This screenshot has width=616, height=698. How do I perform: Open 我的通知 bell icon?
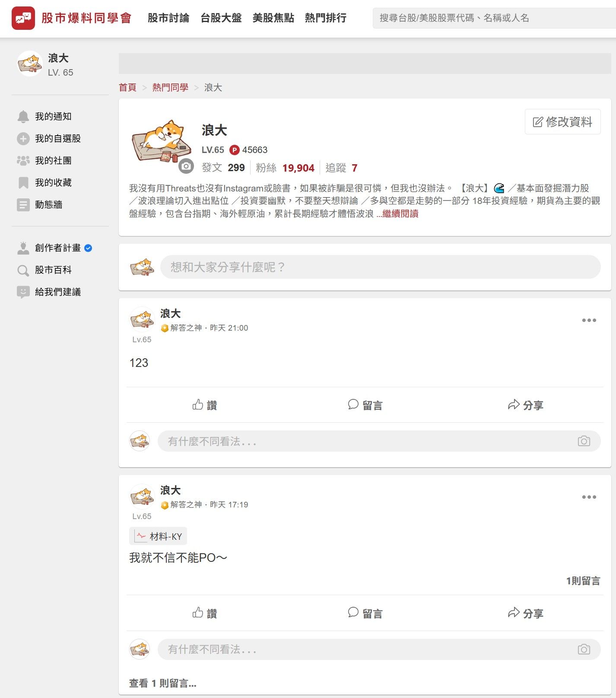pos(23,116)
